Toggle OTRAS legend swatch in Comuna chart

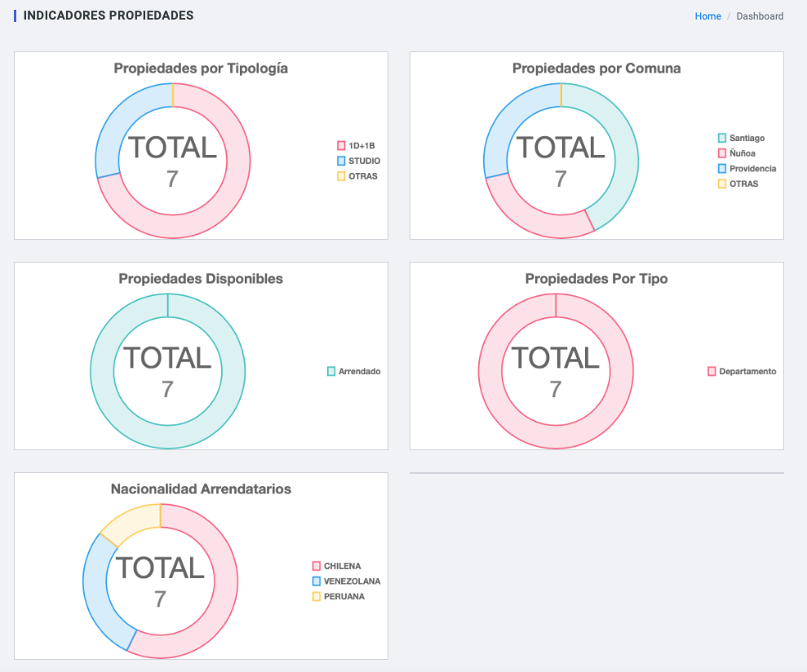722,183
